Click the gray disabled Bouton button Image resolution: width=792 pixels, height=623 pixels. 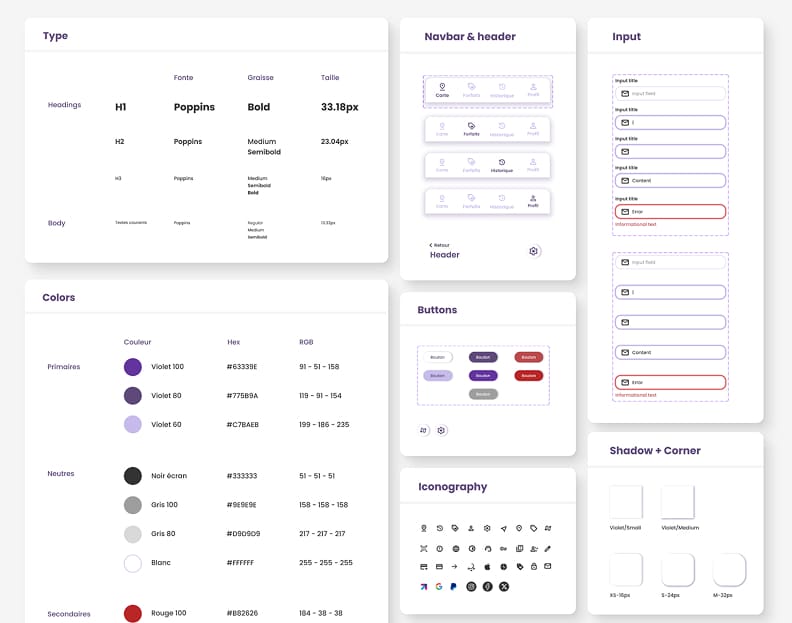click(483, 394)
